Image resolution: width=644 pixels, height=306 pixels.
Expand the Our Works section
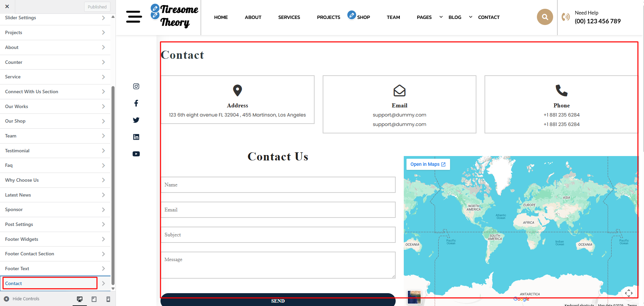55,106
